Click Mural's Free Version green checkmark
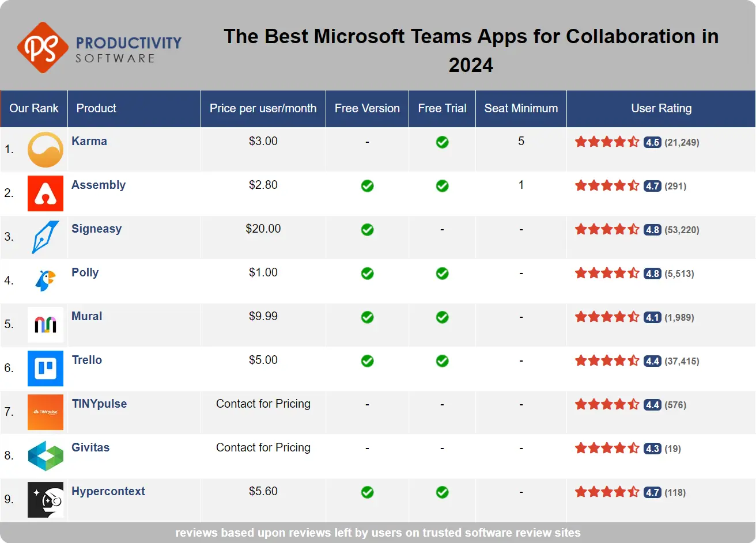Viewport: 756px width, 543px height. coord(367,317)
